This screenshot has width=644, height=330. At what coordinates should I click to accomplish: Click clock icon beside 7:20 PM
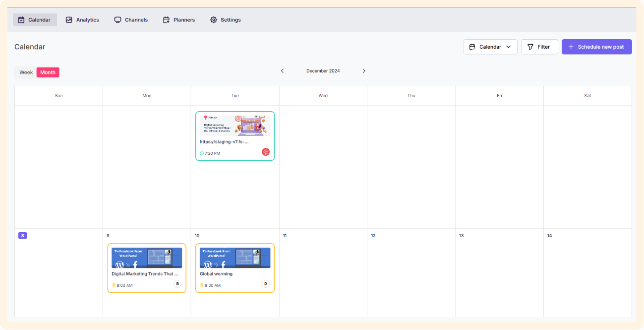(x=202, y=153)
